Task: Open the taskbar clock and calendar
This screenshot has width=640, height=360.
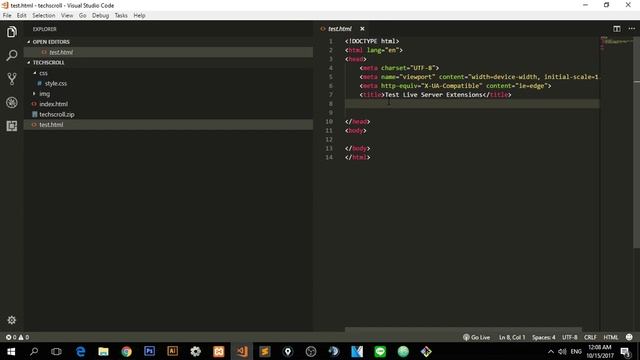Action: (x=600, y=351)
